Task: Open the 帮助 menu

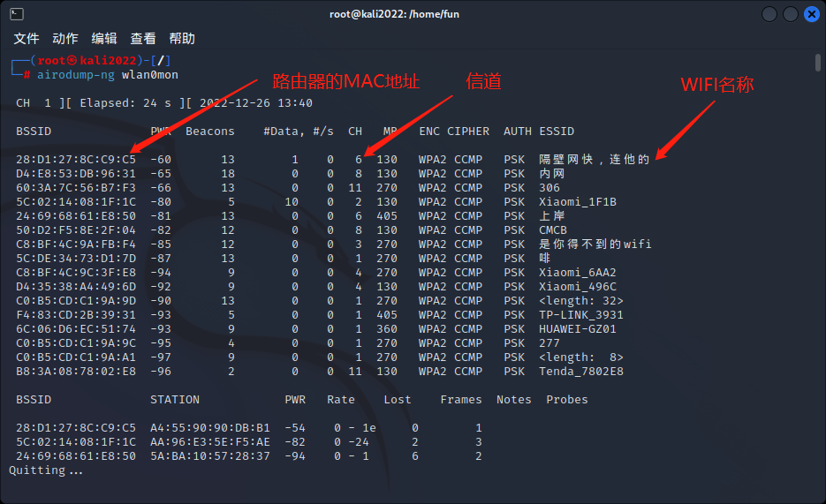Action: 182,39
